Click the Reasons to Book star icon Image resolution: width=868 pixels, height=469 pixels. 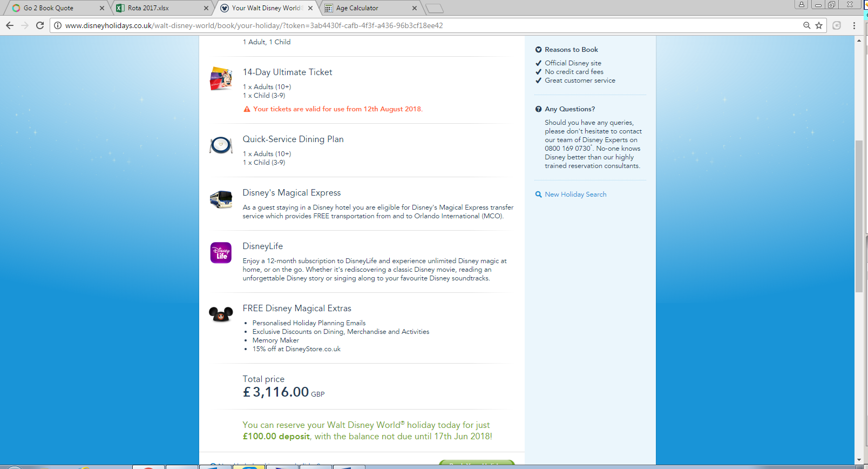538,50
